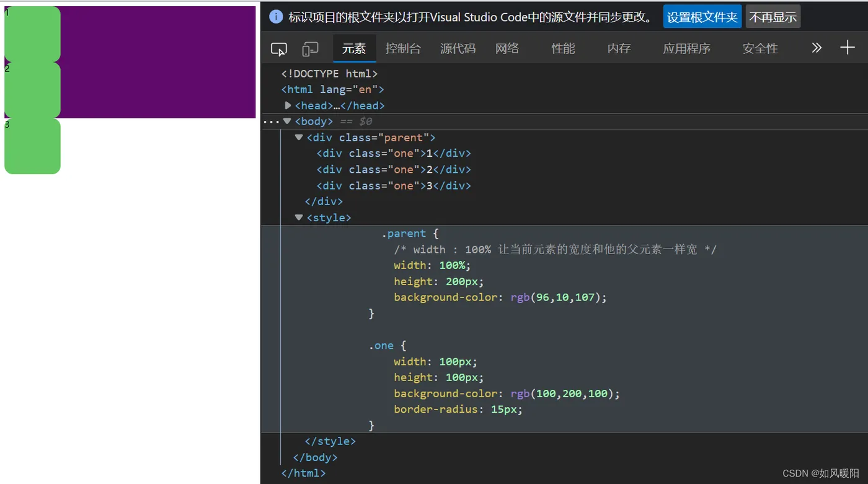This screenshot has height=484, width=868.
Task: Select the !DOCTYPE html line
Action: pos(329,74)
